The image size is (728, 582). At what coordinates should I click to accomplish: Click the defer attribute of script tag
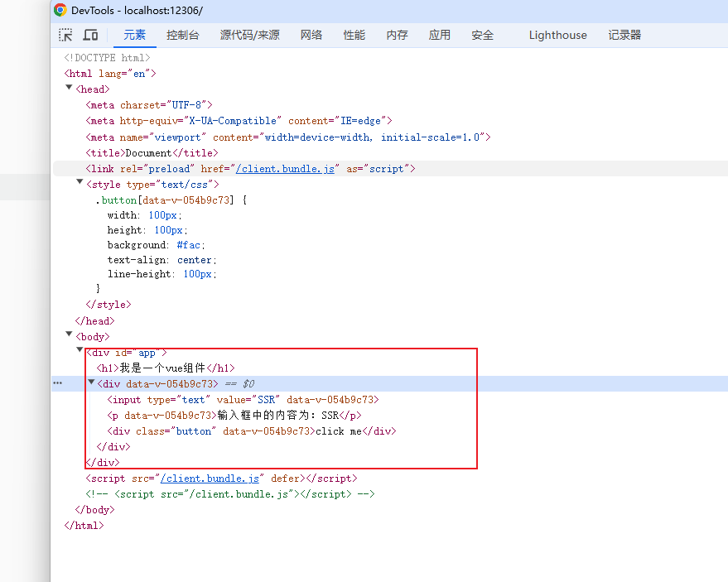click(285, 479)
